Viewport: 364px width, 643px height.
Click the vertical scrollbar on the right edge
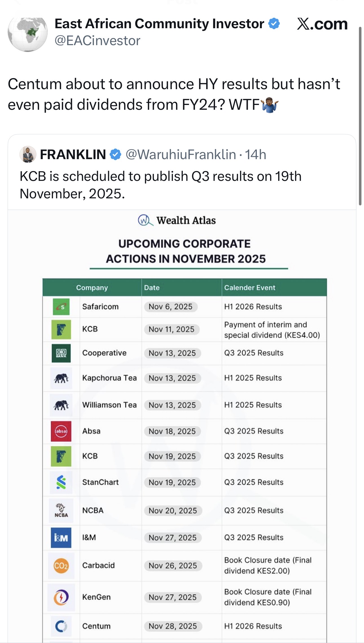pos(360,116)
